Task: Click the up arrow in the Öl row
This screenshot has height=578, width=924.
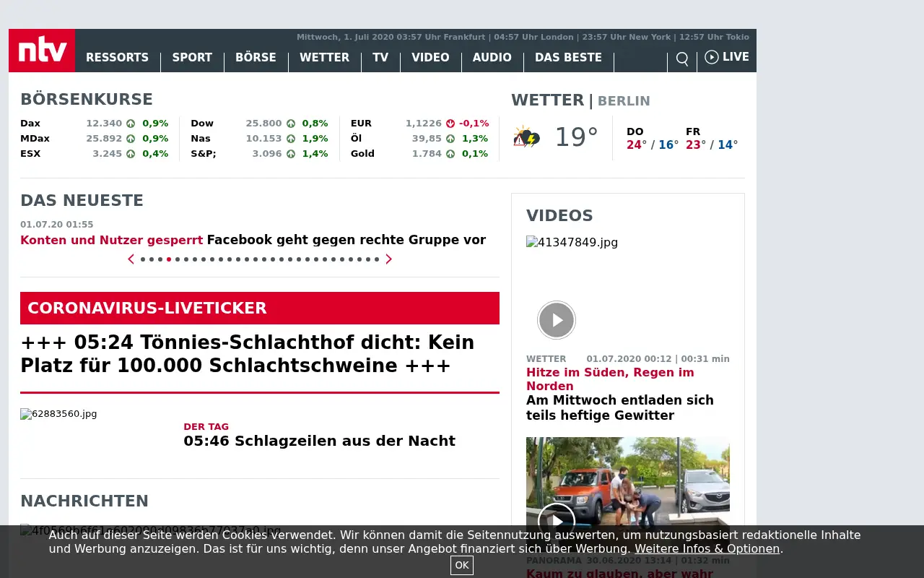Action: 450,139
